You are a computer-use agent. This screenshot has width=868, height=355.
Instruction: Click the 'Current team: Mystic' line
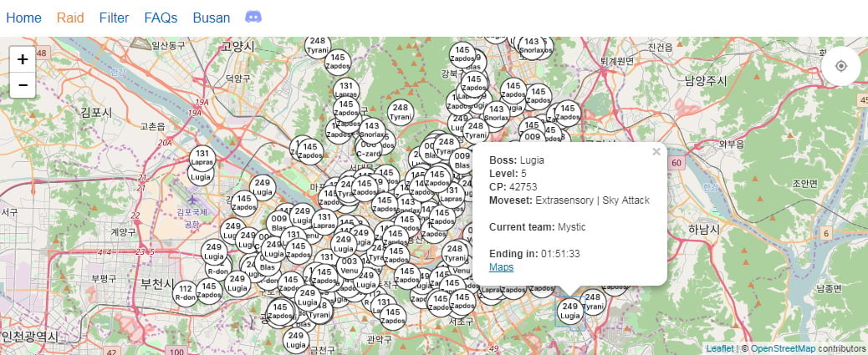click(x=537, y=226)
